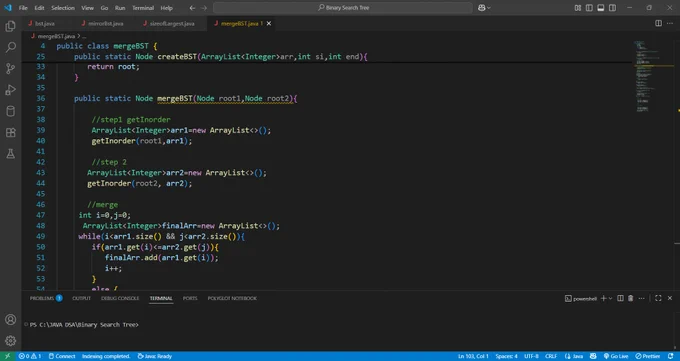Open the Accounts icon in activity bar
This screenshot has height=361, width=680.
click(10, 320)
